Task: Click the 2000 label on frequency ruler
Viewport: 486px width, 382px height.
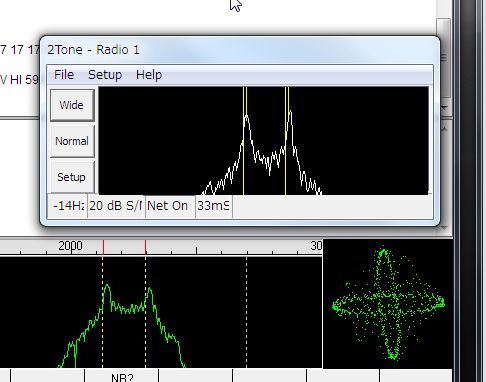Action: tap(70, 246)
